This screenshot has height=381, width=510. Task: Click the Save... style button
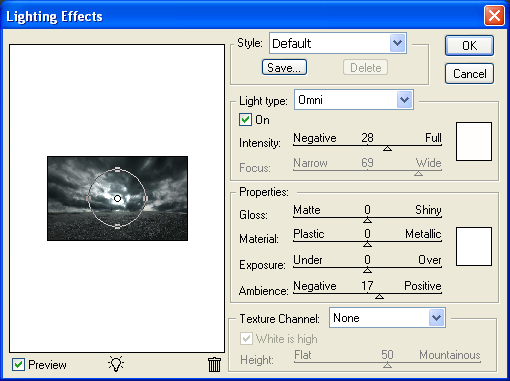(284, 68)
